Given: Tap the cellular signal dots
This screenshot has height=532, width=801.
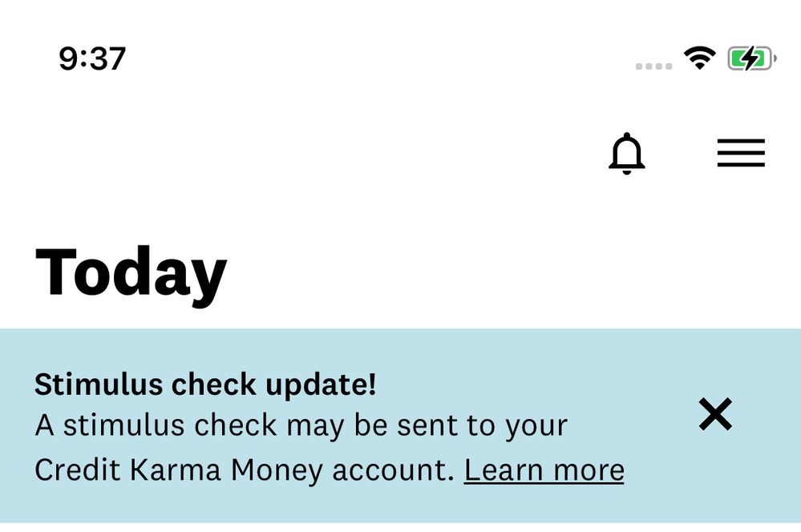Looking at the screenshot, I should click(x=653, y=66).
